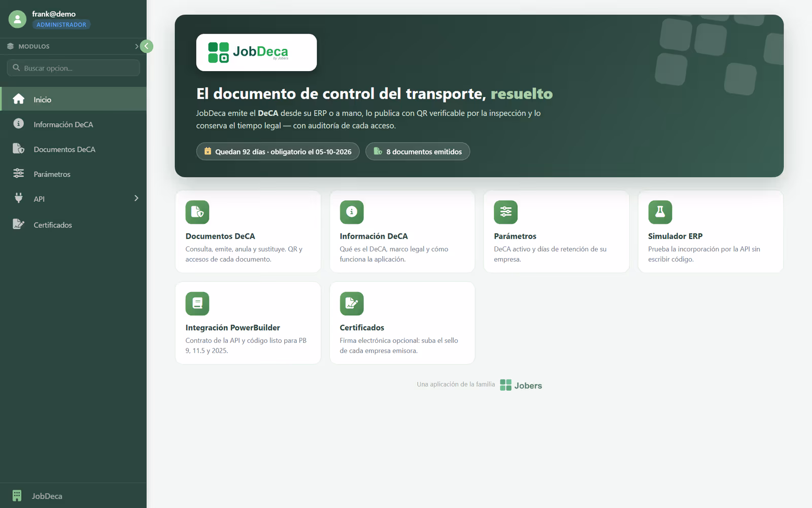Open Información DeCA from the sidebar
This screenshot has height=508, width=812.
[x=74, y=124]
